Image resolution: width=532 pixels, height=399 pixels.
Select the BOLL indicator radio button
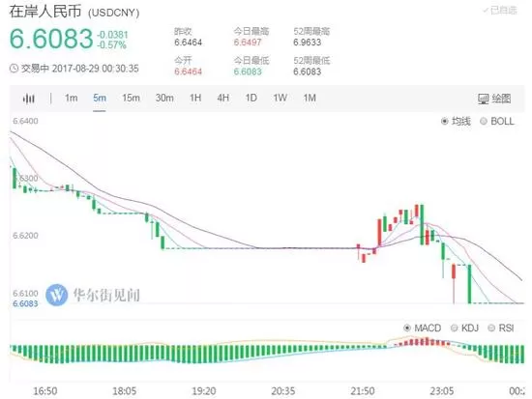[484, 121]
